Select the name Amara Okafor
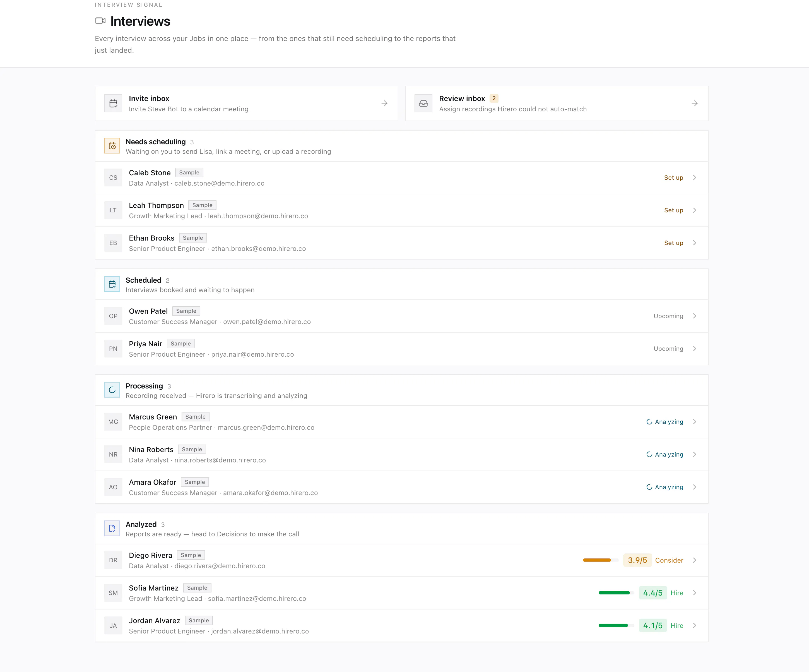 (x=153, y=482)
